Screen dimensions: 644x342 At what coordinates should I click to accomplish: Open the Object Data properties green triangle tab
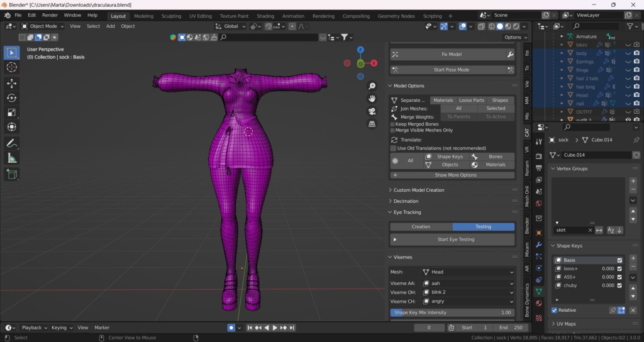(539, 292)
